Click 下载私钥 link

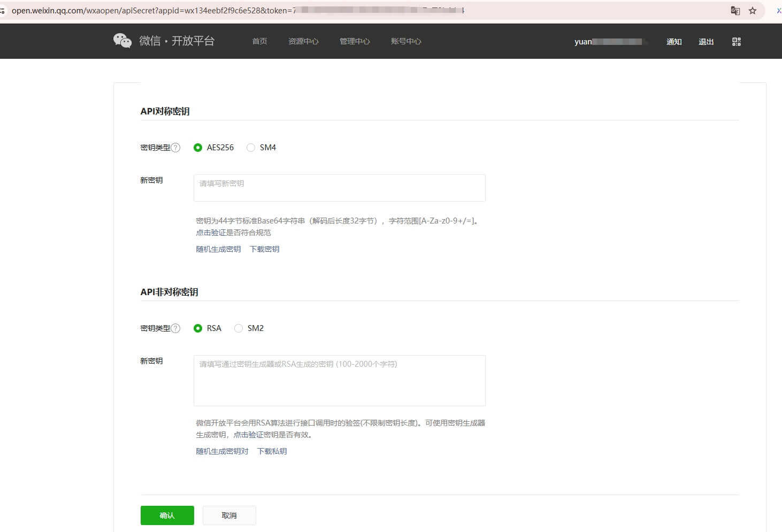click(x=272, y=451)
